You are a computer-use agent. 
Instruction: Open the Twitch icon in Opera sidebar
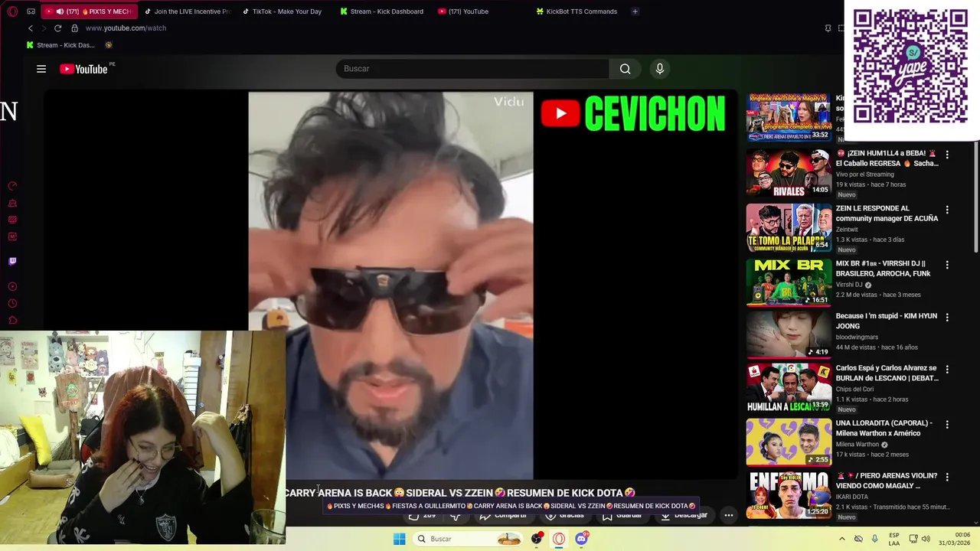point(12,261)
